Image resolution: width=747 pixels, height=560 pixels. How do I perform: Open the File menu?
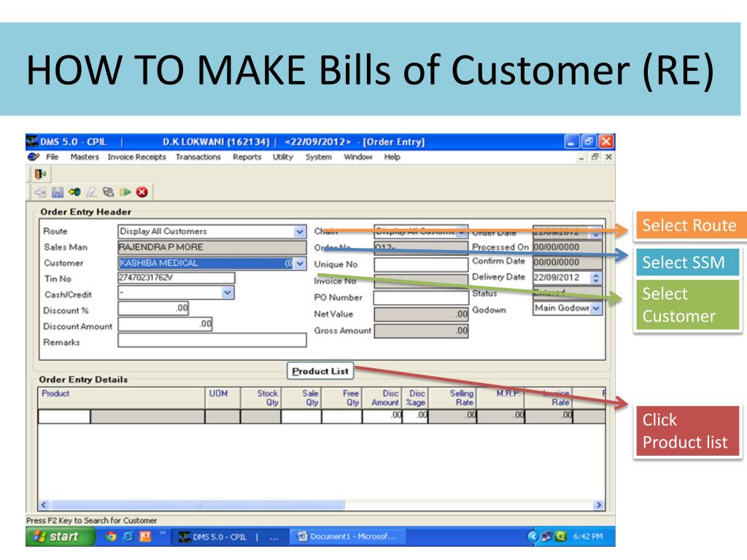point(52,157)
